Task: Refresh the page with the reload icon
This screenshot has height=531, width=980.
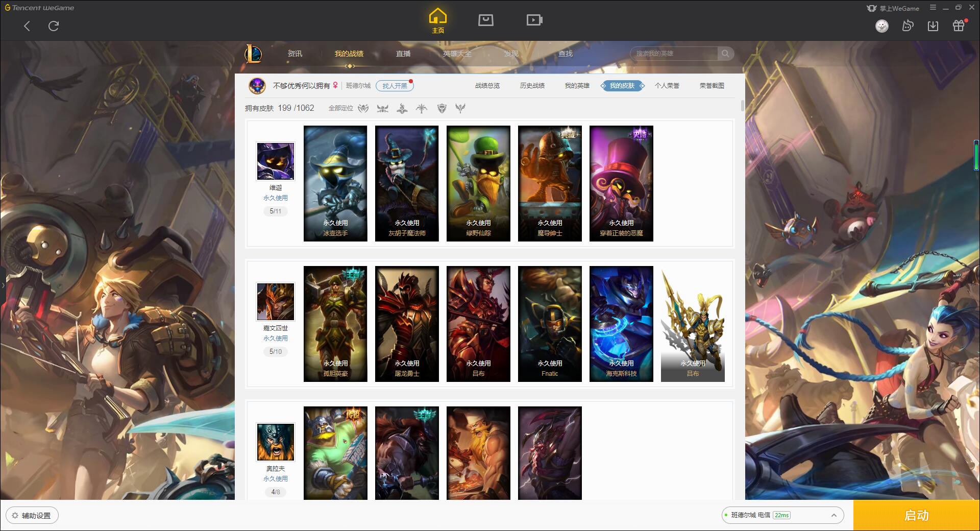Action: pyautogui.click(x=54, y=26)
